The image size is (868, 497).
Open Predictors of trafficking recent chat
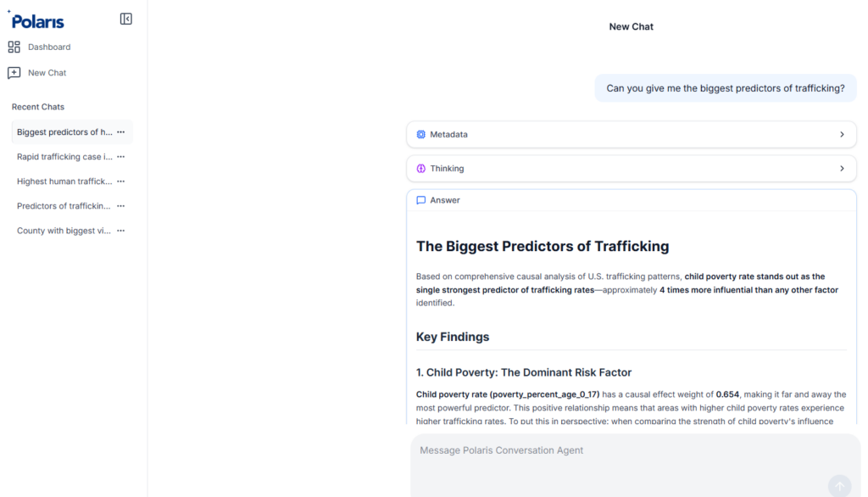(64, 206)
